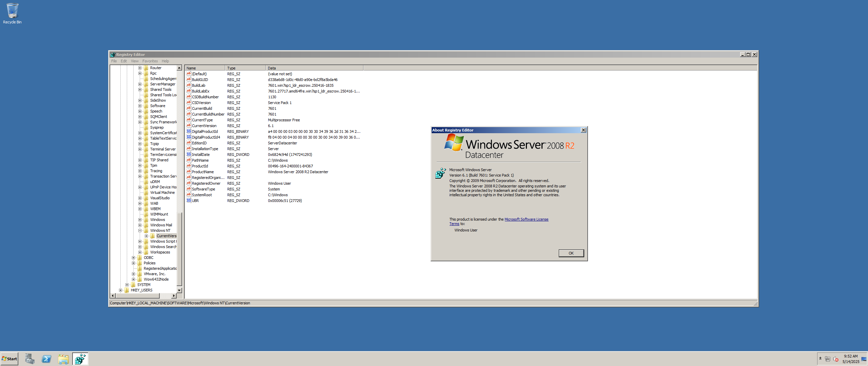This screenshot has height=366, width=868.
Task: Open the Help menu
Action: tap(165, 61)
